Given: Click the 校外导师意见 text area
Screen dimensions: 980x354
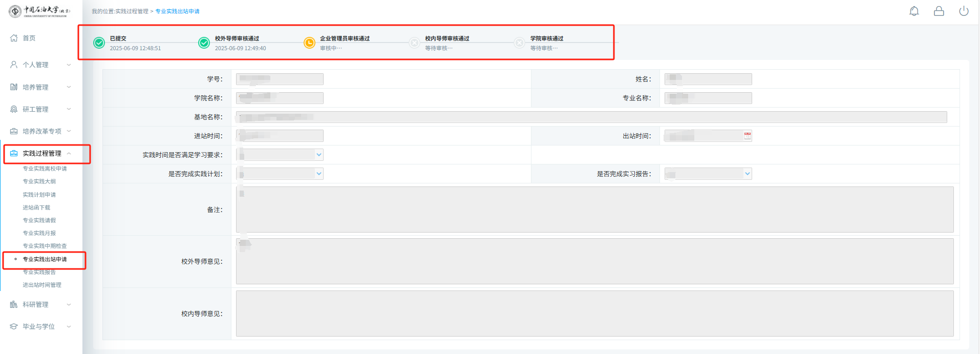Looking at the screenshot, I should [x=594, y=261].
